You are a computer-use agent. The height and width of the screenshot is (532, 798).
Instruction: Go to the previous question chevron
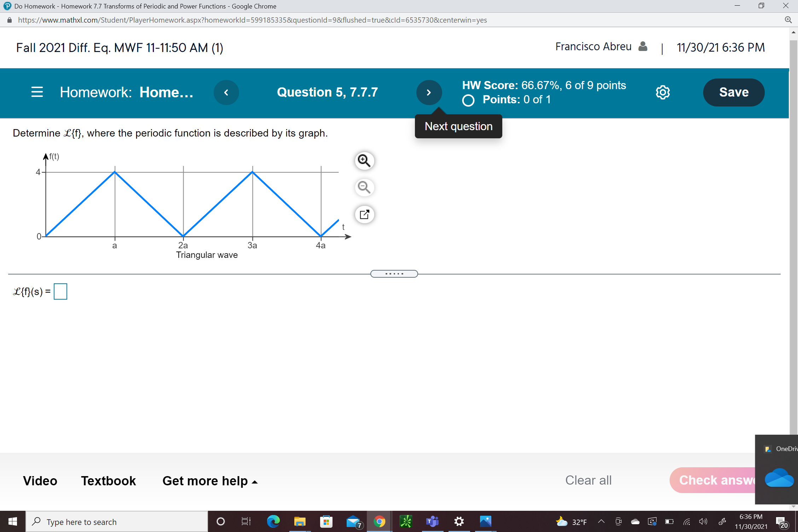226,92
